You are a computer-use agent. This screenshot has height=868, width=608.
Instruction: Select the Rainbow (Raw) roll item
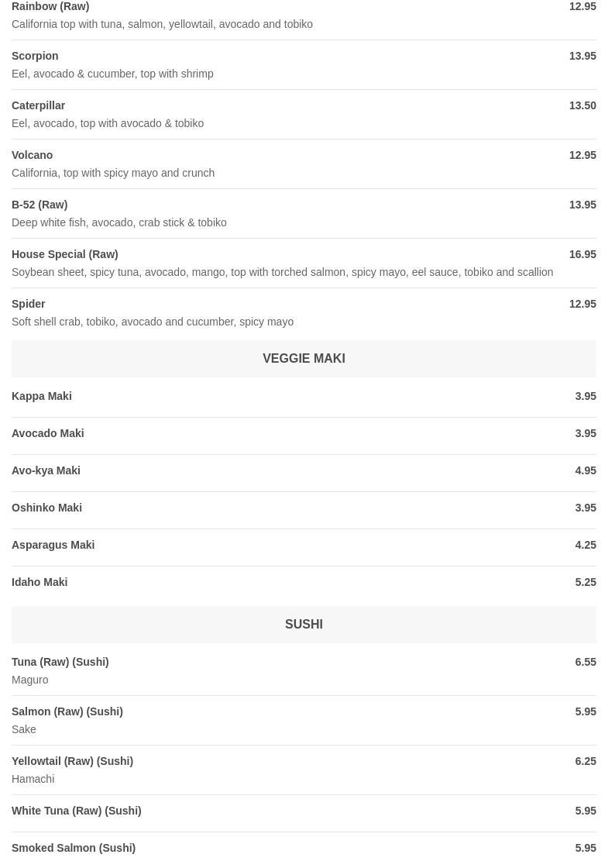(304, 15)
